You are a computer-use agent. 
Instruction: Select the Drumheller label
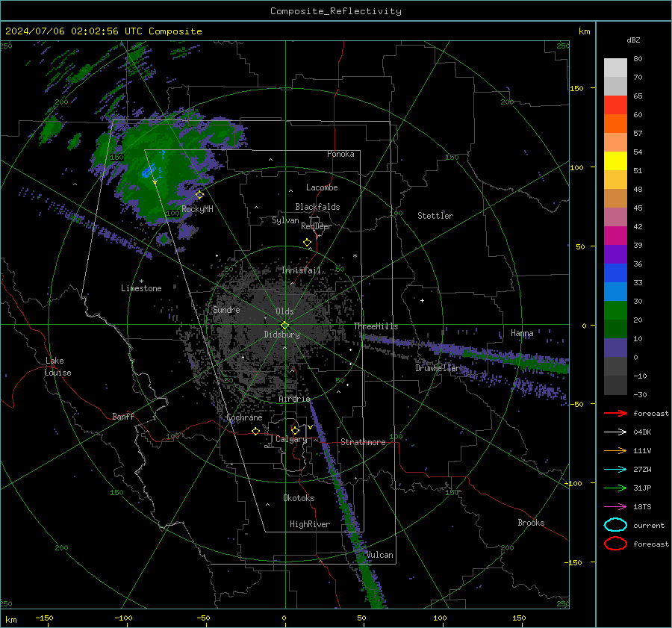(x=437, y=368)
